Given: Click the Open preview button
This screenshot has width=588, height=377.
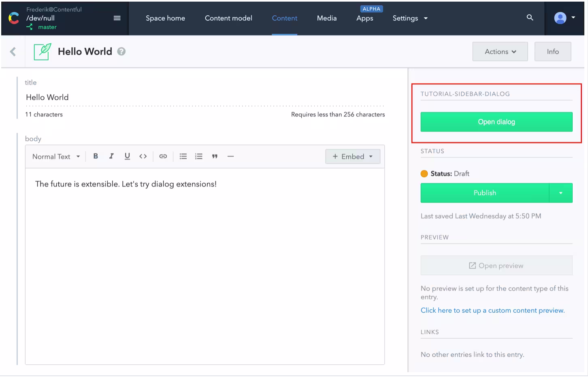Looking at the screenshot, I should [x=496, y=266].
